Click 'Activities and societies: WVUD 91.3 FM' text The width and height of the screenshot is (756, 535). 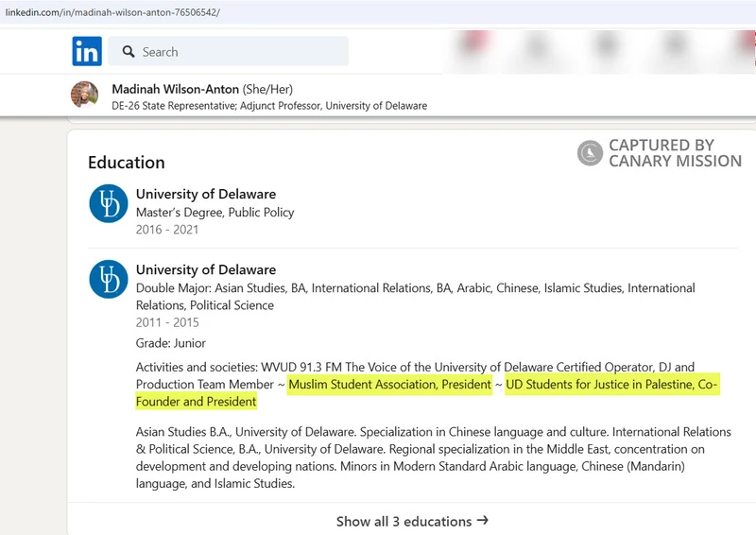pos(239,367)
